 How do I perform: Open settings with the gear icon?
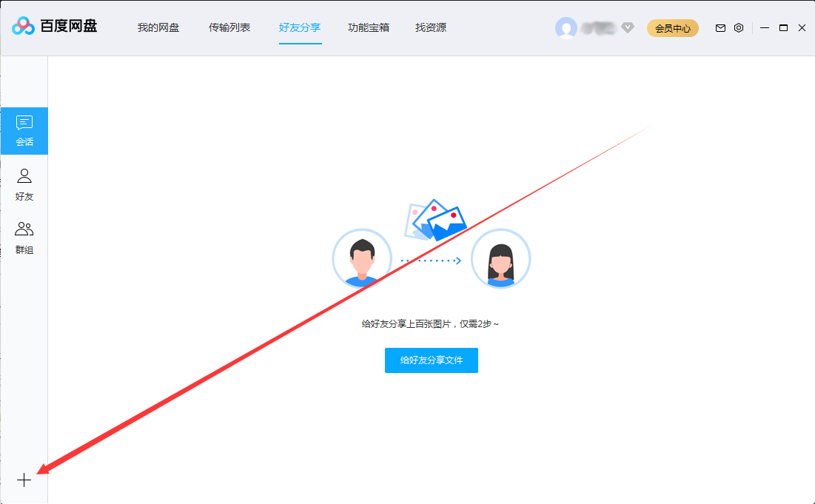coord(738,27)
